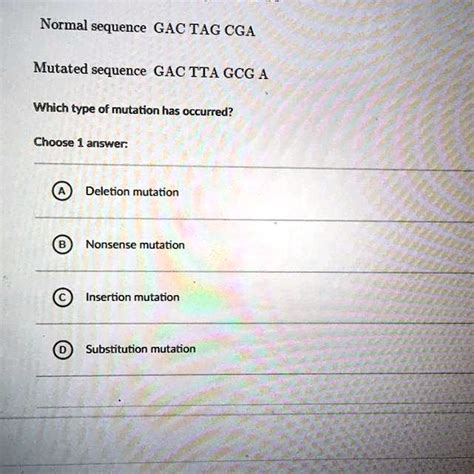Select answer choice B radio circle
474x474 pixels.
pyautogui.click(x=62, y=245)
